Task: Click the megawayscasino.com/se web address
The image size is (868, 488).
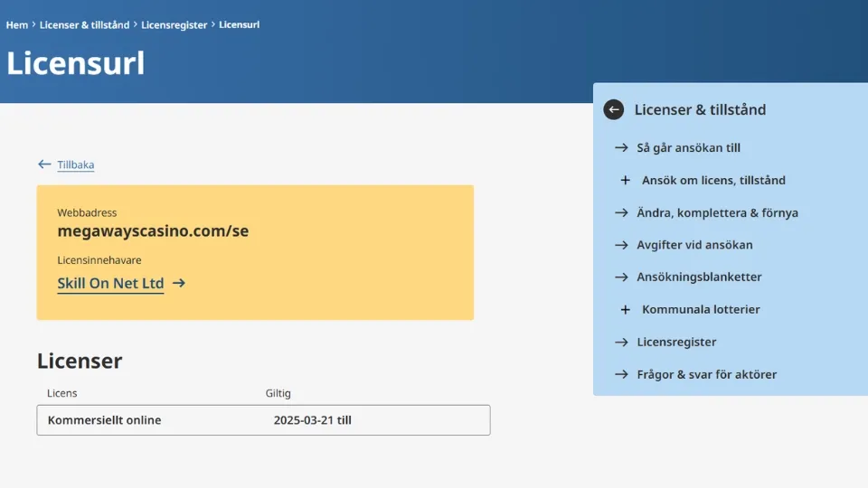Action: point(153,230)
